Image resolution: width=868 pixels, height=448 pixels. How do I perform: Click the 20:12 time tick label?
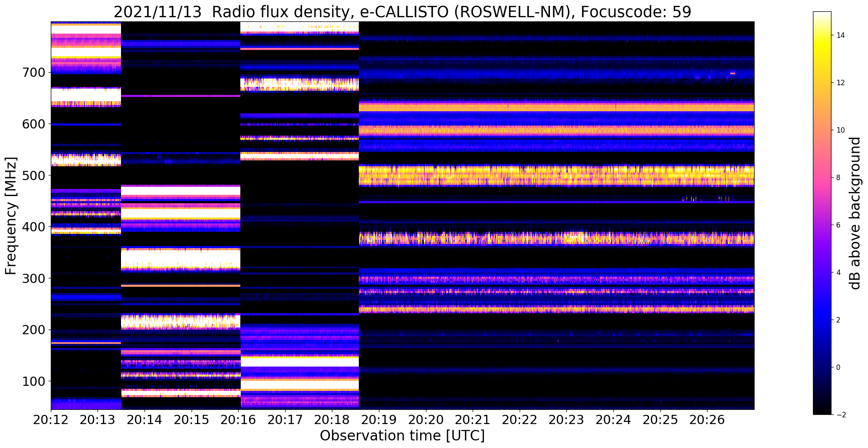click(x=51, y=419)
